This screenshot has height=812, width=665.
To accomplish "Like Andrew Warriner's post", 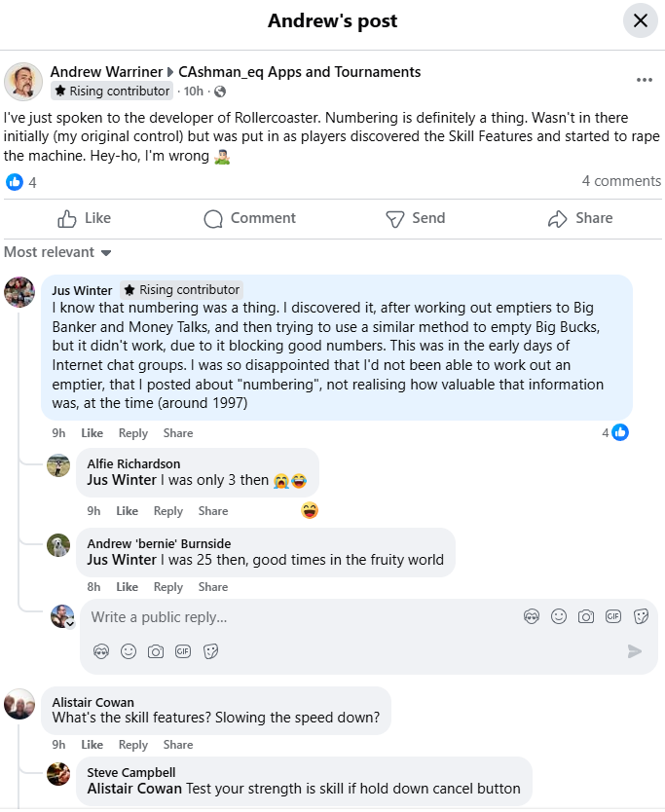I will coord(85,218).
